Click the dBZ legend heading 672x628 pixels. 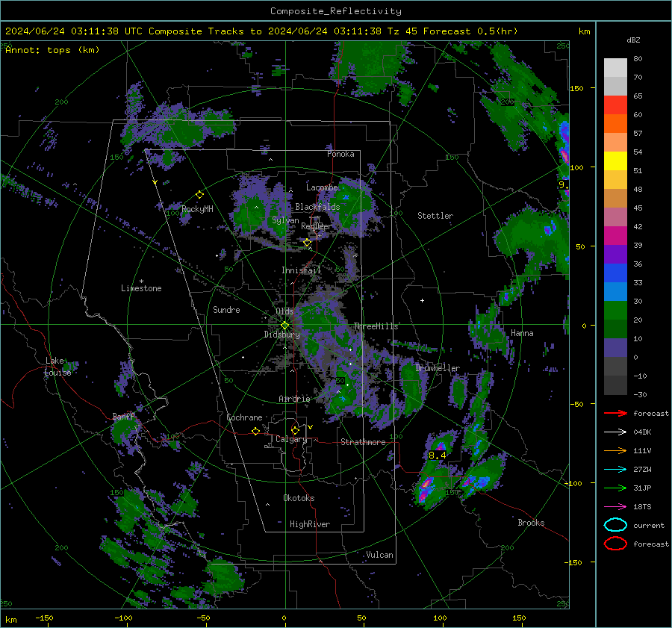[x=633, y=40]
